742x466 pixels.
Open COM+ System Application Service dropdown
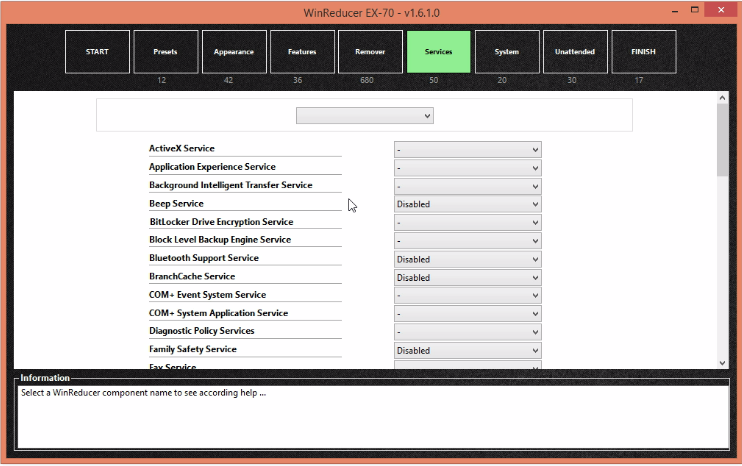point(468,314)
